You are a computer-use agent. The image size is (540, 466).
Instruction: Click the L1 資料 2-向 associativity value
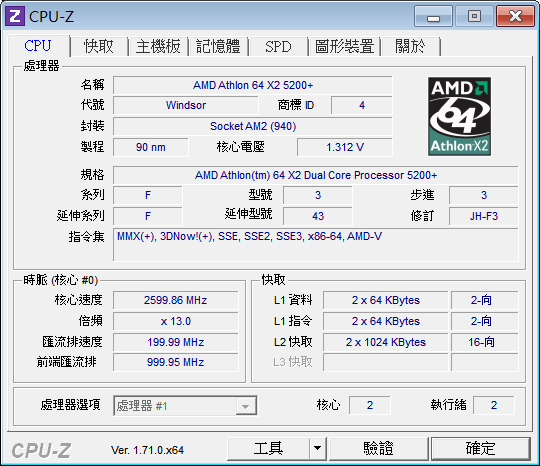pyautogui.click(x=485, y=300)
